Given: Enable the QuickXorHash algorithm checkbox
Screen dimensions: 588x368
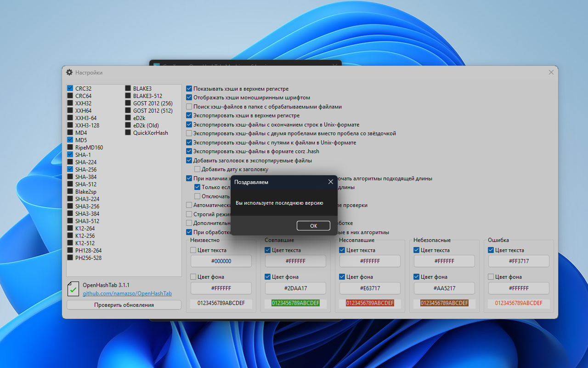Looking at the screenshot, I should coord(128,132).
